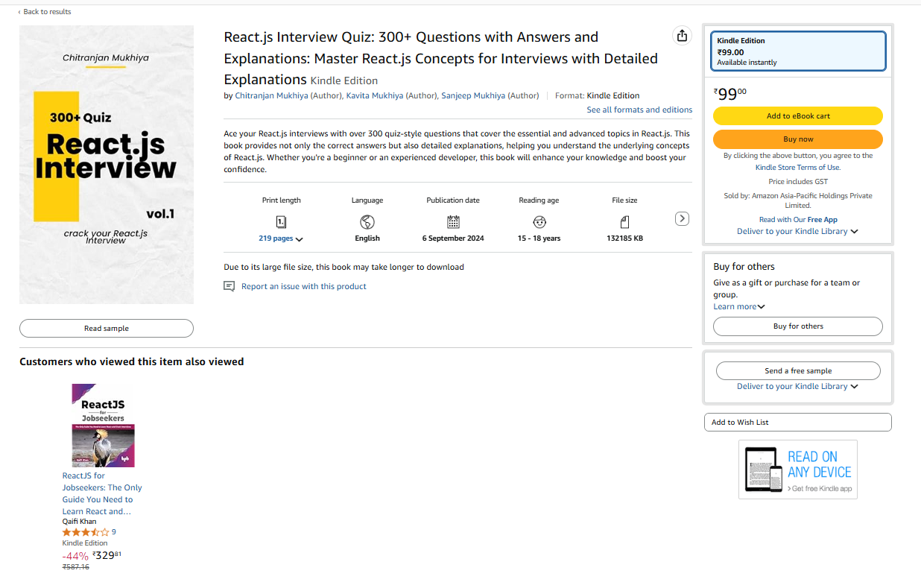Click the Publication date calendar icon

453,222
